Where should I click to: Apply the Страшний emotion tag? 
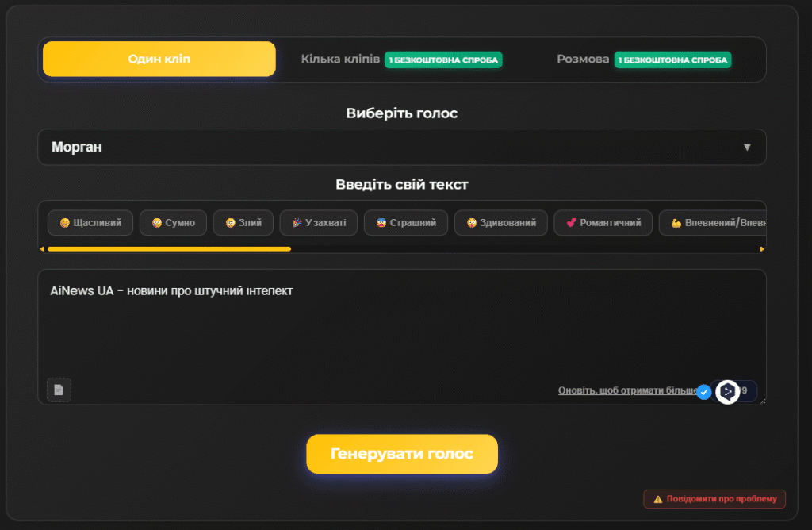pyautogui.click(x=406, y=223)
